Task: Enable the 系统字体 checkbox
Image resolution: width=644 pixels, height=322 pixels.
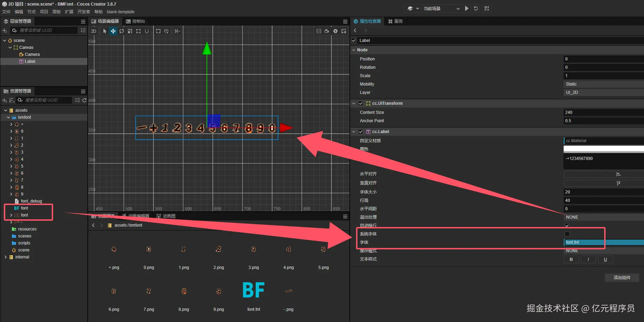Action: (x=567, y=234)
